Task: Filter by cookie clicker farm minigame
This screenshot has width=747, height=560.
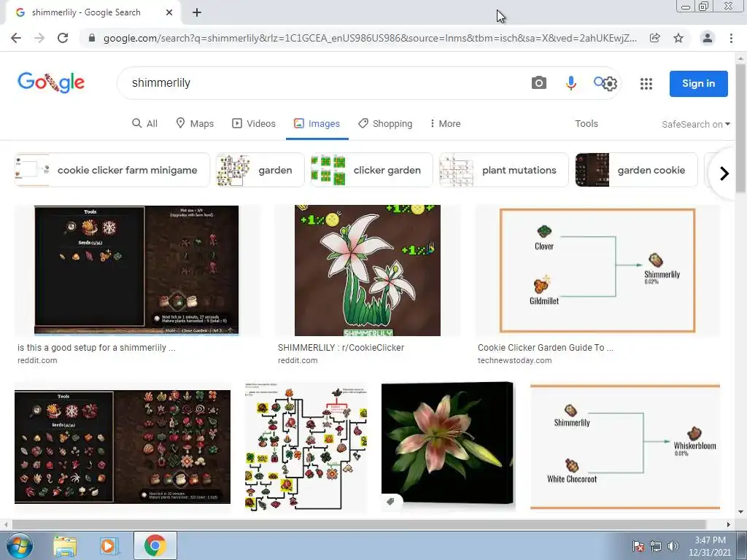Action: tap(112, 170)
